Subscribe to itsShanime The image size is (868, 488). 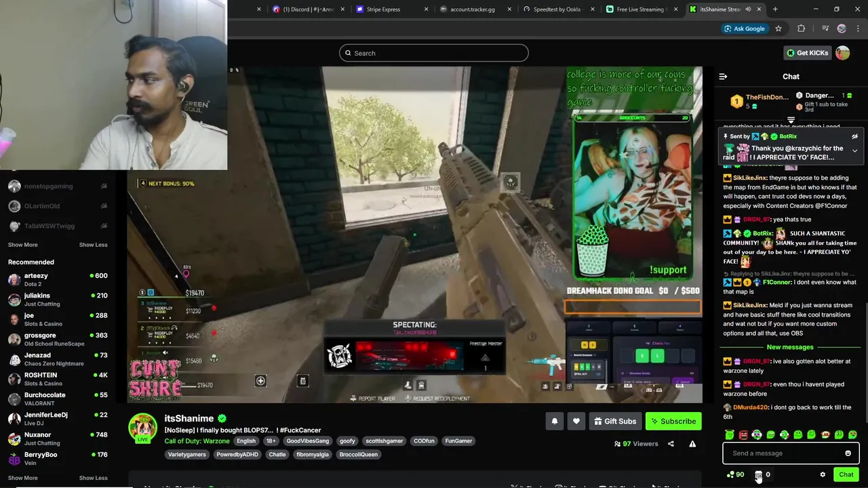click(673, 421)
